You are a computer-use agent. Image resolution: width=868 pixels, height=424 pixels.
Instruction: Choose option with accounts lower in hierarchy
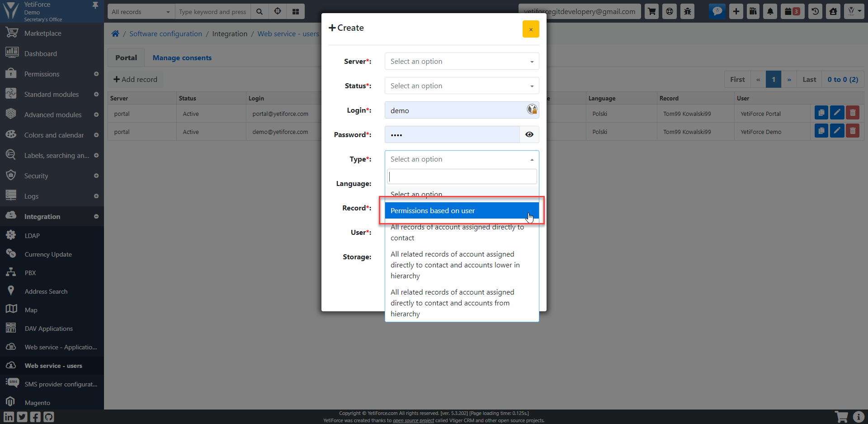click(x=462, y=265)
